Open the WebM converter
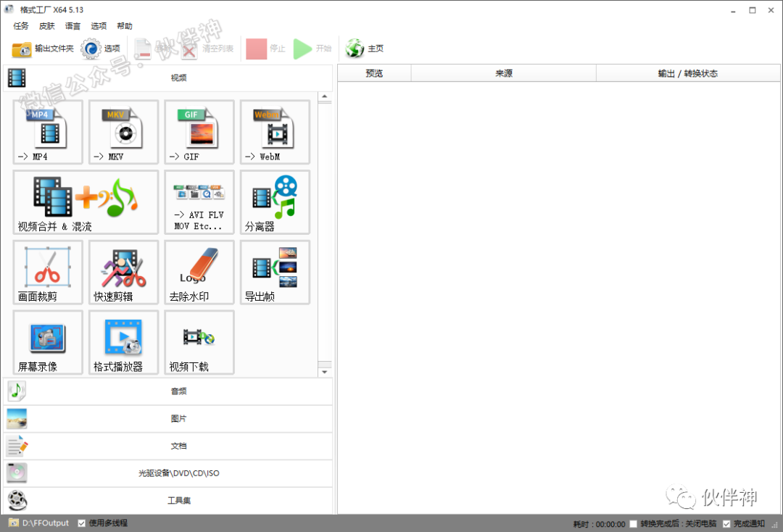This screenshot has width=783, height=532. [275, 132]
